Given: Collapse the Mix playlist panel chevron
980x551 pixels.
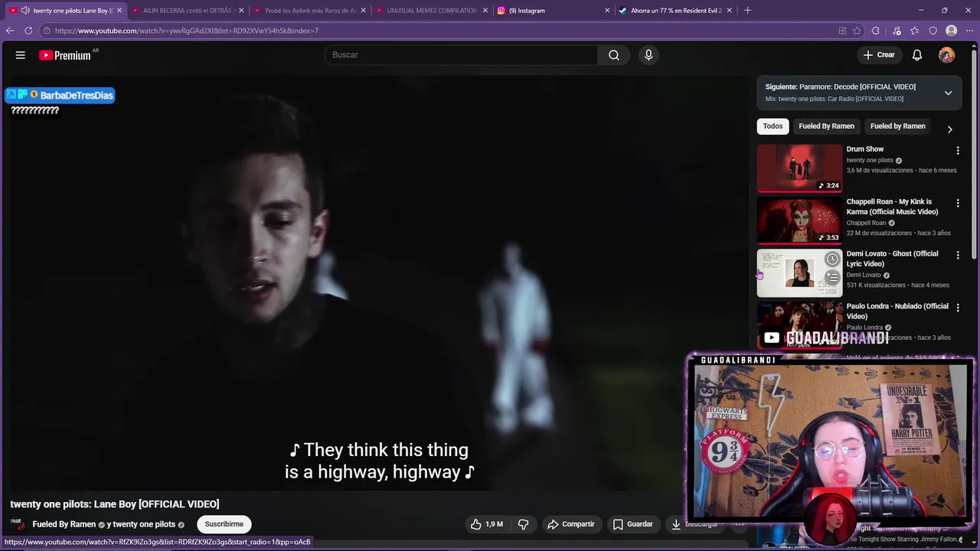Looking at the screenshot, I should tap(948, 93).
